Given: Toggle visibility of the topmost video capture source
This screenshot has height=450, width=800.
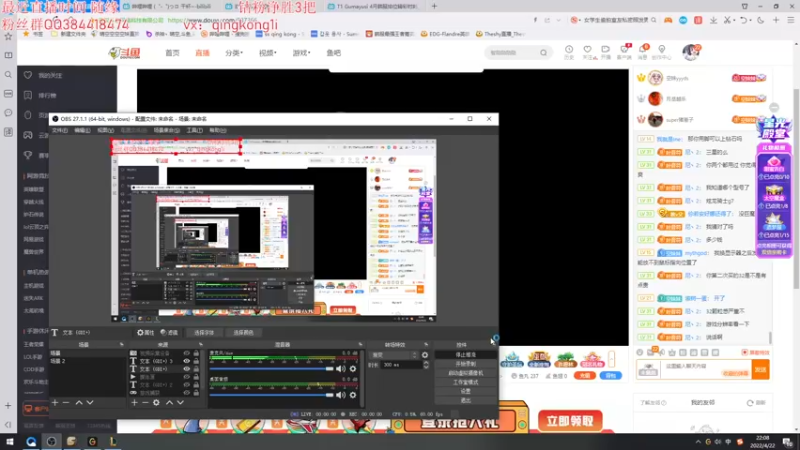Looking at the screenshot, I should click(187, 353).
